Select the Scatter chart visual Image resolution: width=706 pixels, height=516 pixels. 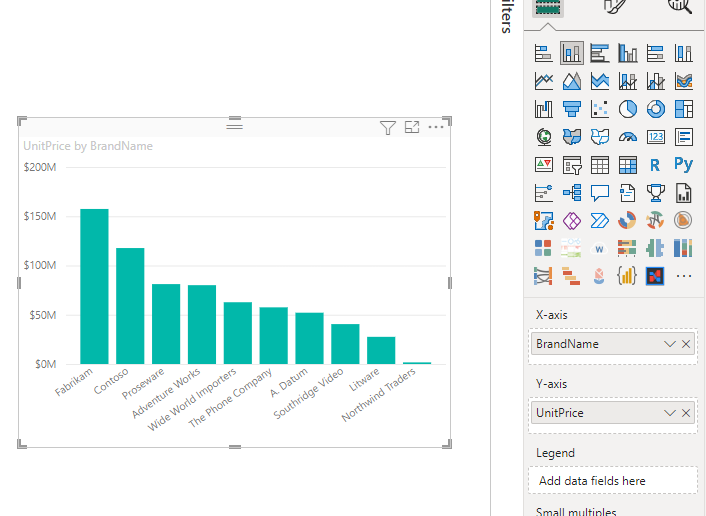[600, 109]
